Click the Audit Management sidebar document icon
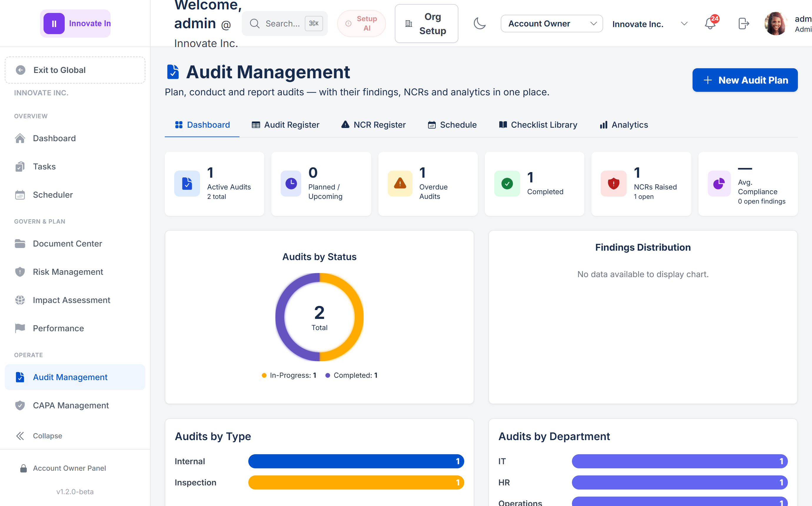This screenshot has height=506, width=812. click(x=20, y=377)
